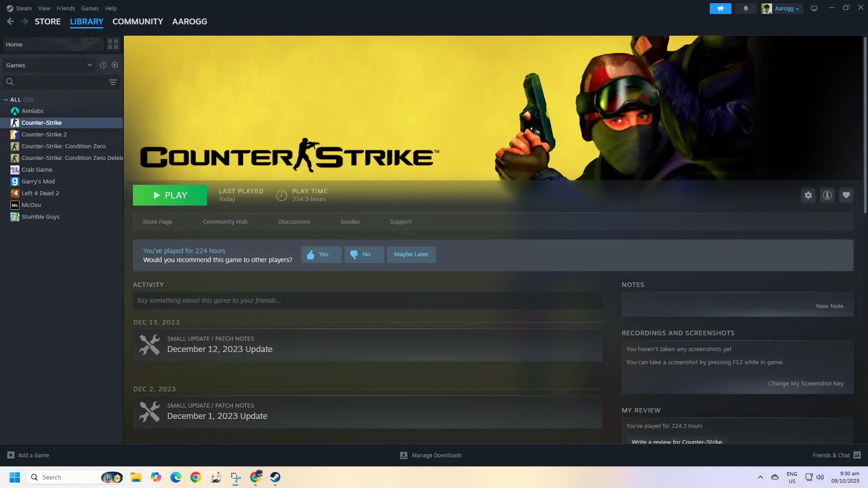Screen dimensions: 868x488
Task: Add Counter-Strike to favorites heart
Action: (846, 195)
